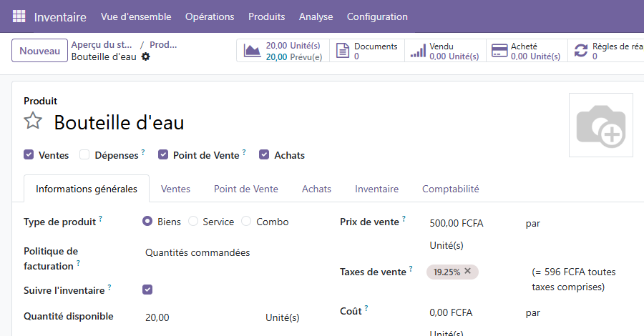Select the Biens product type
The image size is (644, 336).
click(147, 221)
